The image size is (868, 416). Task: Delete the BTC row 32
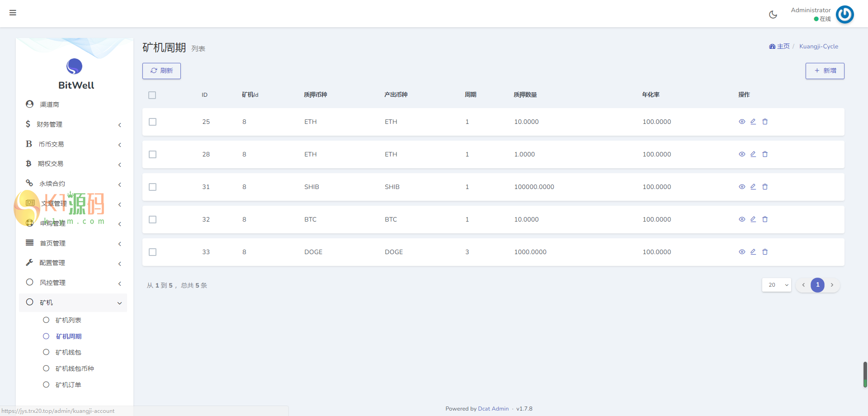point(765,219)
